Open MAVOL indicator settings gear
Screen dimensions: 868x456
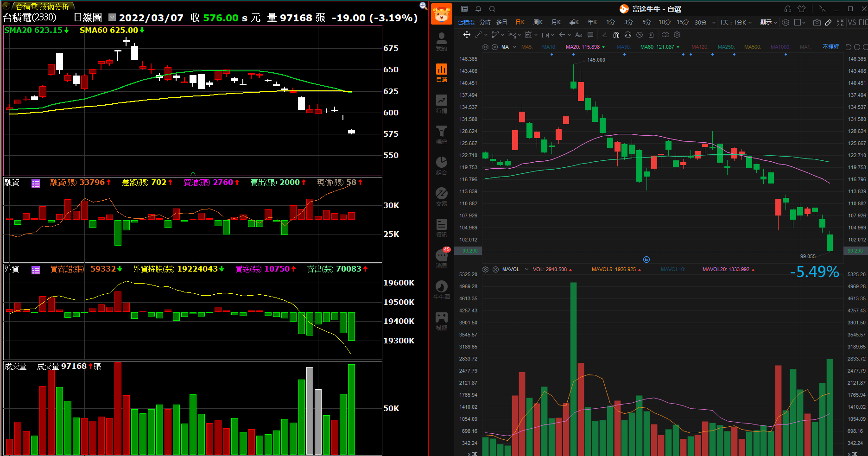pos(485,269)
